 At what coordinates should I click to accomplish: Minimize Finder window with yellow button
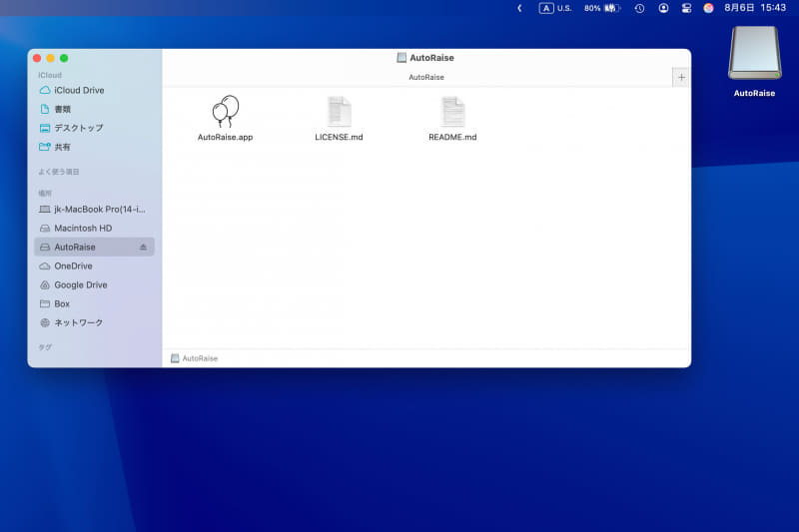pos(51,58)
